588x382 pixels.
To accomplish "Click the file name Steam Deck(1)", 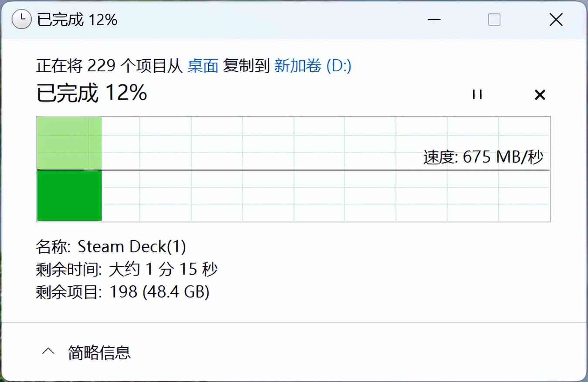I will (132, 247).
